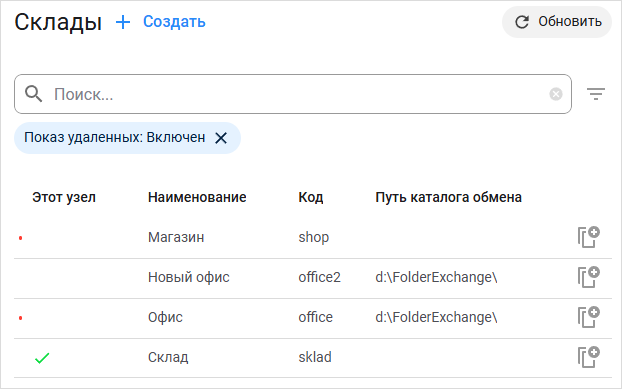Sort by Путь каталога обмена header
This screenshot has height=389, width=622.
tap(448, 197)
